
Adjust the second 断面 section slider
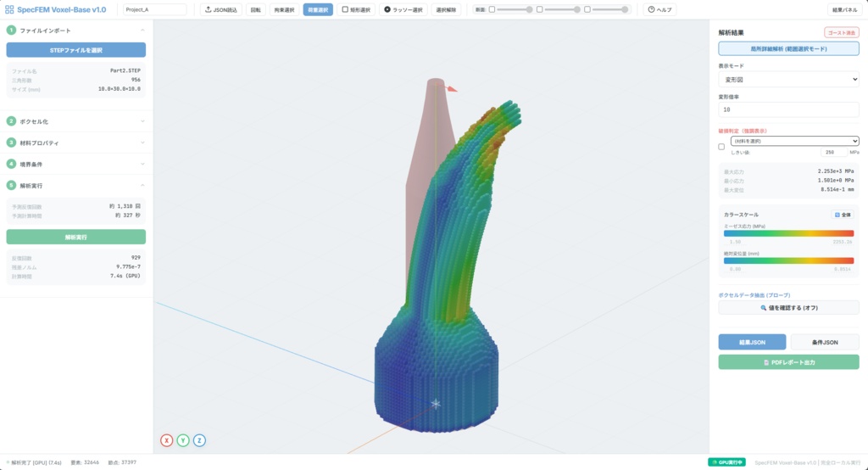tap(563, 9)
